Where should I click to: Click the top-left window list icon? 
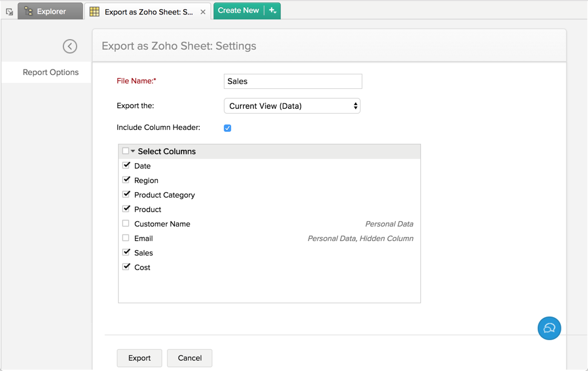click(10, 11)
